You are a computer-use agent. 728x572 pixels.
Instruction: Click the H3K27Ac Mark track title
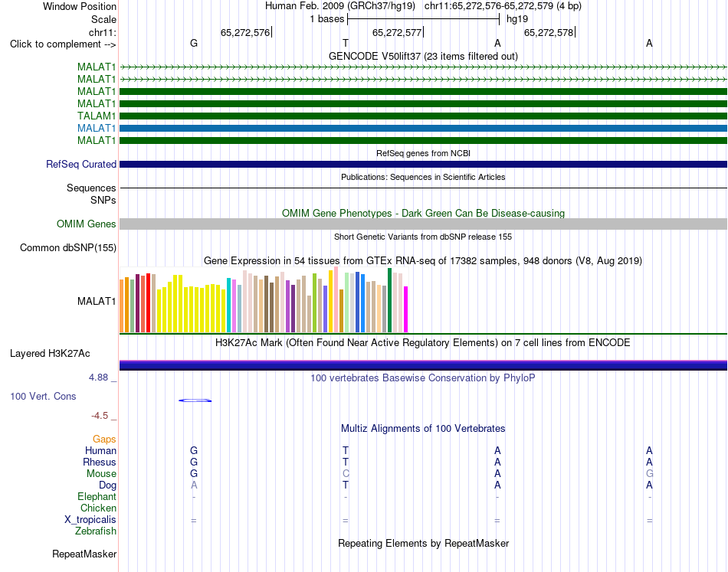423,343
